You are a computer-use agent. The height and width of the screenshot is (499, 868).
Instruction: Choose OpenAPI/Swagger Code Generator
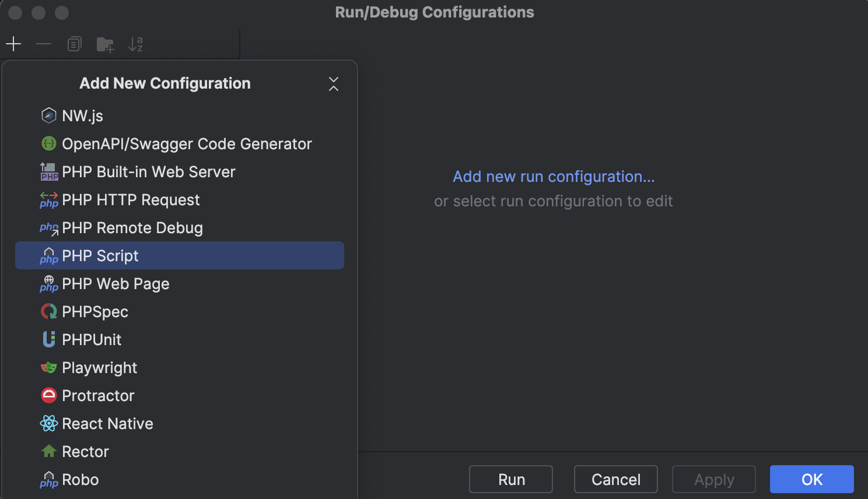click(187, 143)
